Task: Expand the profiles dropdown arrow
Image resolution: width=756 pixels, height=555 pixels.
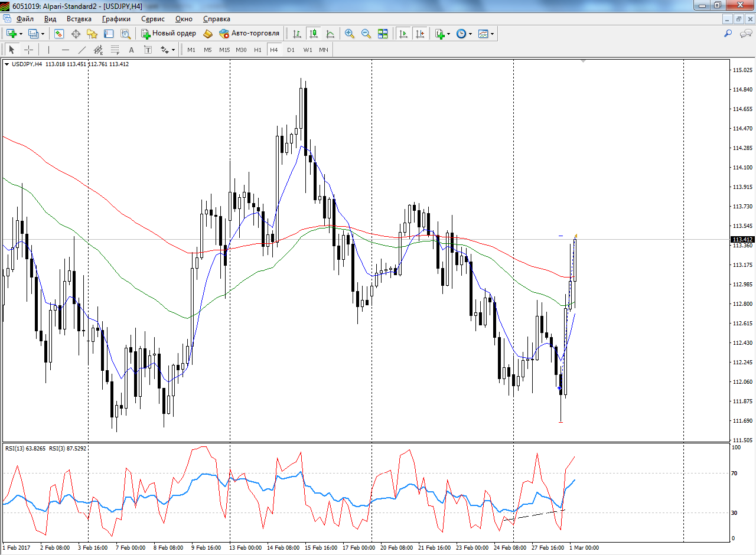Action: coord(43,34)
